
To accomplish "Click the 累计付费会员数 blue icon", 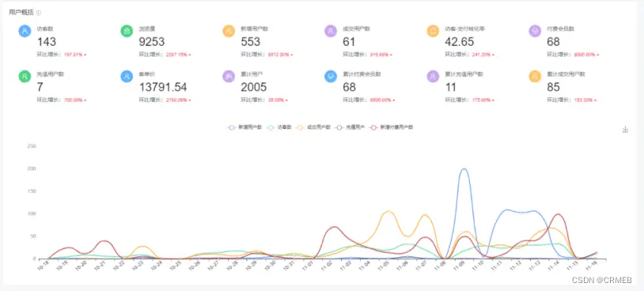I will pyautogui.click(x=331, y=77).
